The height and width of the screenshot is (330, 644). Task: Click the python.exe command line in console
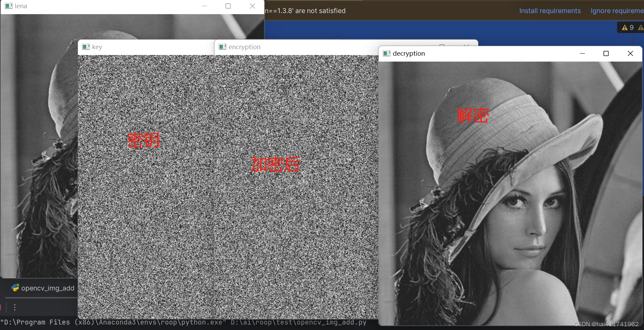183,322
